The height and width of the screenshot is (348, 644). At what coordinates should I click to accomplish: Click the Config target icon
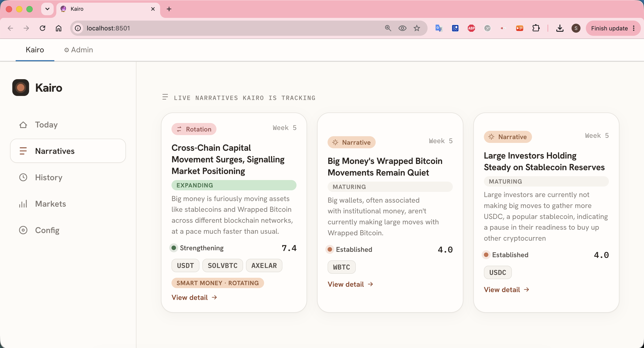point(23,230)
